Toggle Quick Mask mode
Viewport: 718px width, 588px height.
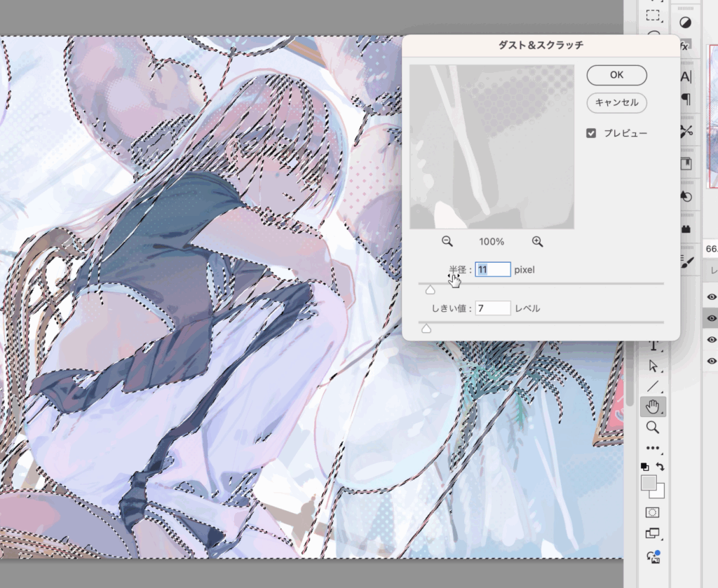pos(653,512)
